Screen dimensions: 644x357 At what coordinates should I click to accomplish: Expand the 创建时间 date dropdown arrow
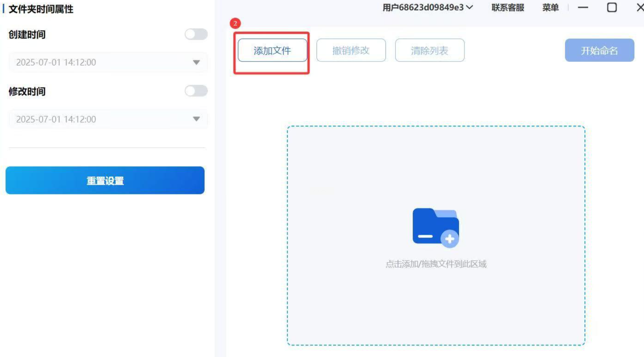click(196, 63)
